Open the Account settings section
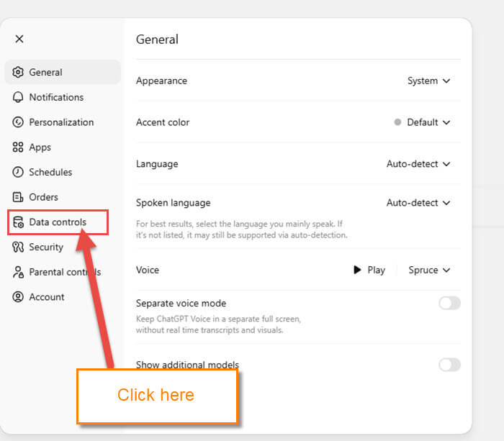This screenshot has height=441, width=504. click(x=46, y=297)
